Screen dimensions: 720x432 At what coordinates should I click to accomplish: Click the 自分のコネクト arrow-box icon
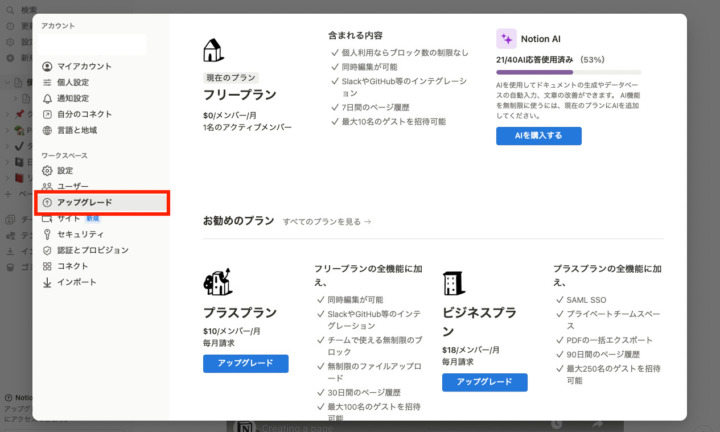(x=47, y=115)
